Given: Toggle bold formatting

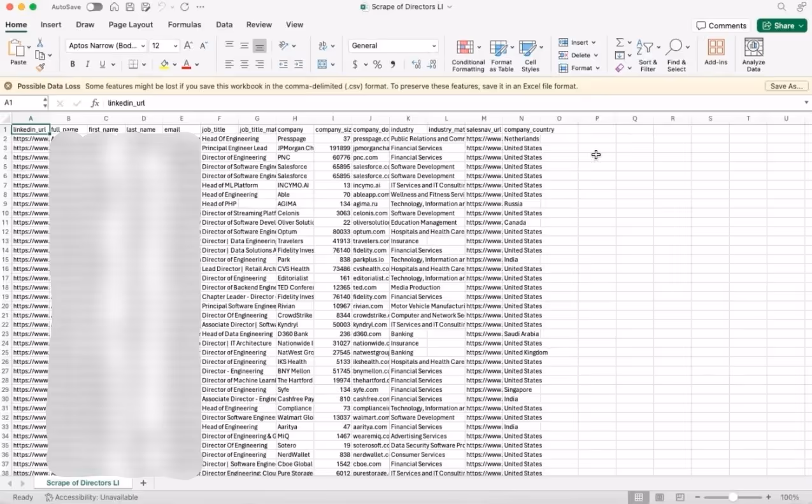Looking at the screenshot, I should point(73,64).
